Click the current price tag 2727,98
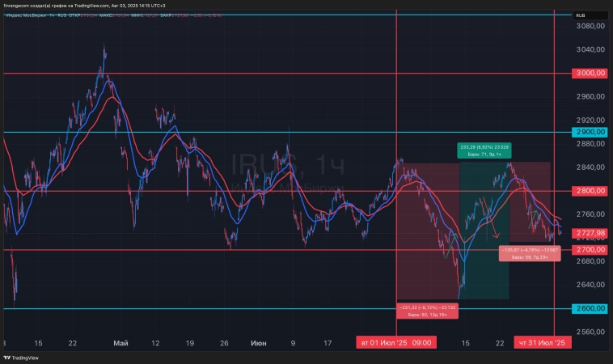This screenshot has height=364, width=613. tap(591, 233)
